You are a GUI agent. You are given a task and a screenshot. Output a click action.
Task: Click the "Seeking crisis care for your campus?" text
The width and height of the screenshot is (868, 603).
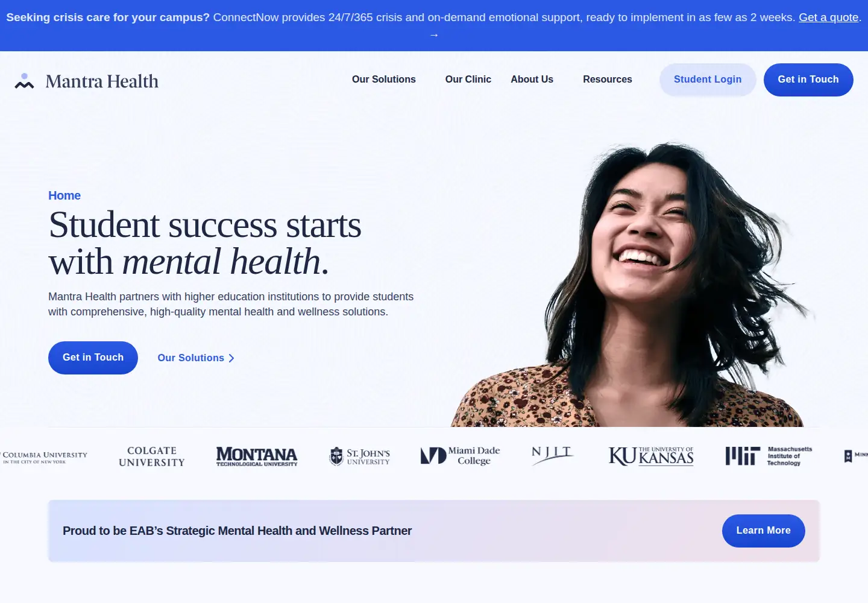tap(108, 17)
